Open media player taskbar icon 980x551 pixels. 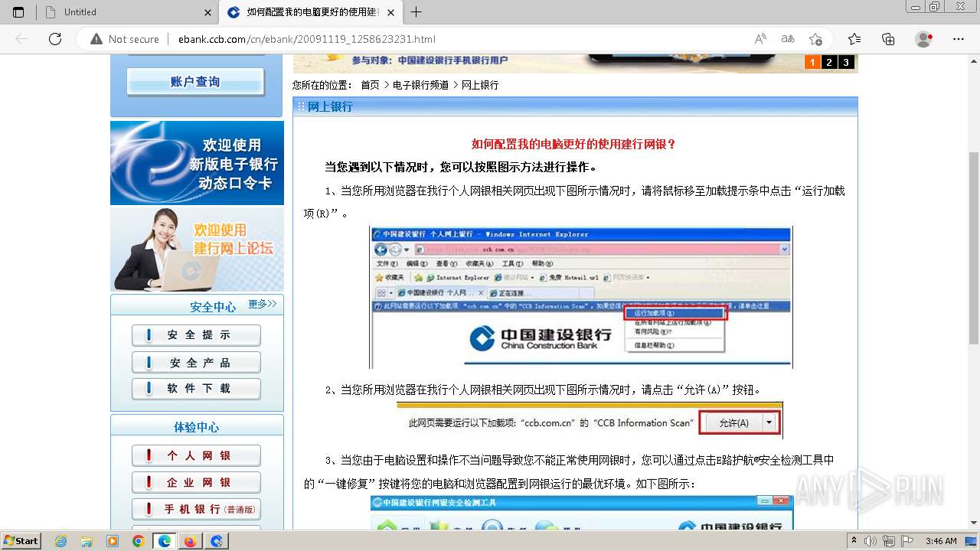point(113,541)
